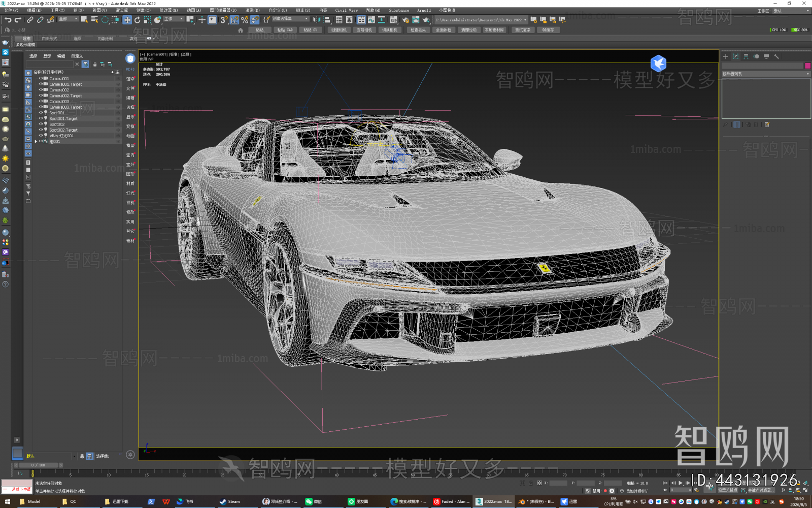Image resolution: width=812 pixels, height=508 pixels.
Task: Open the [边面] viewport shading menu label
Action: (x=185, y=54)
